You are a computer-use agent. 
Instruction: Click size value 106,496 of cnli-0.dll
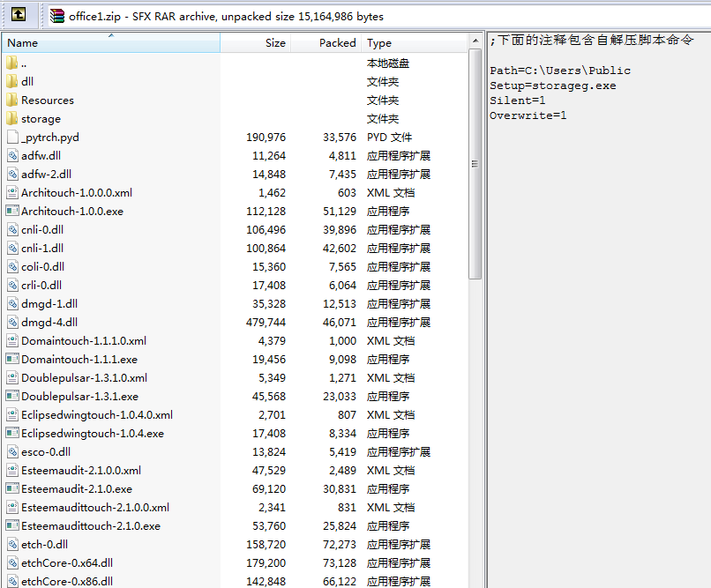coord(266,230)
